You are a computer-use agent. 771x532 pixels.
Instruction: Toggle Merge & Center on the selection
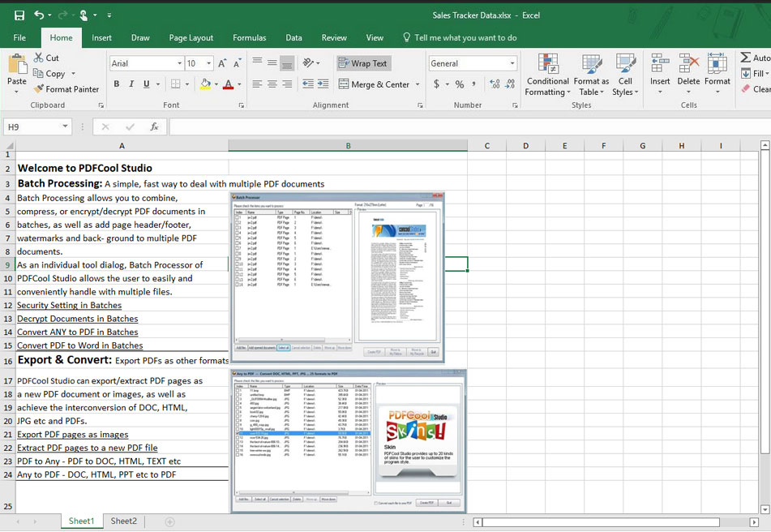pos(375,84)
